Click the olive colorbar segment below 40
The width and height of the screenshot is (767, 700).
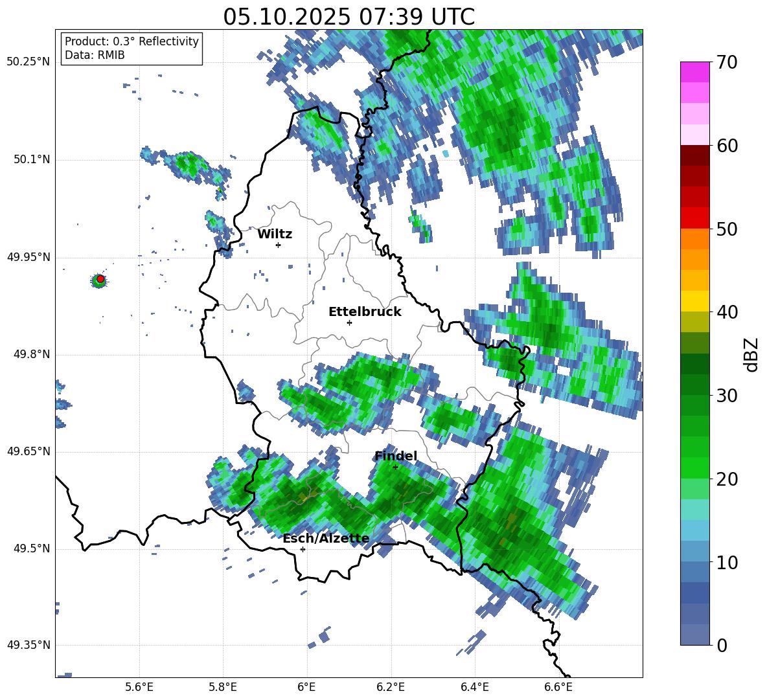694,322
